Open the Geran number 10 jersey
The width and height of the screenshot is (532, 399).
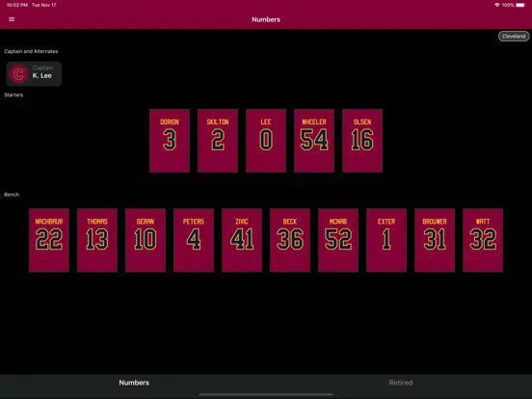click(146, 240)
